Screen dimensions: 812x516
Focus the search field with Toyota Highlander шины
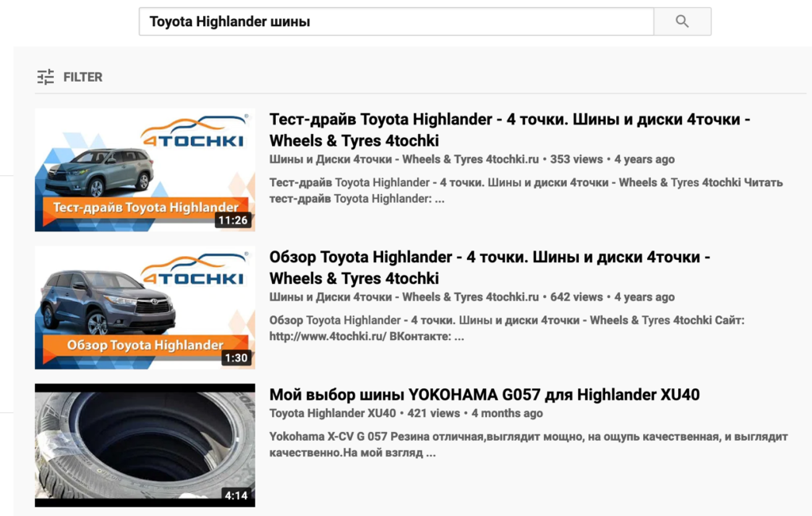(x=396, y=21)
